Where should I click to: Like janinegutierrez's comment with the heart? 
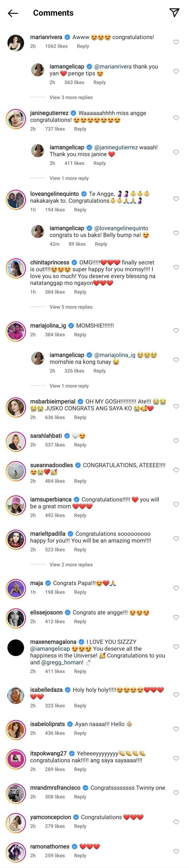point(176,118)
